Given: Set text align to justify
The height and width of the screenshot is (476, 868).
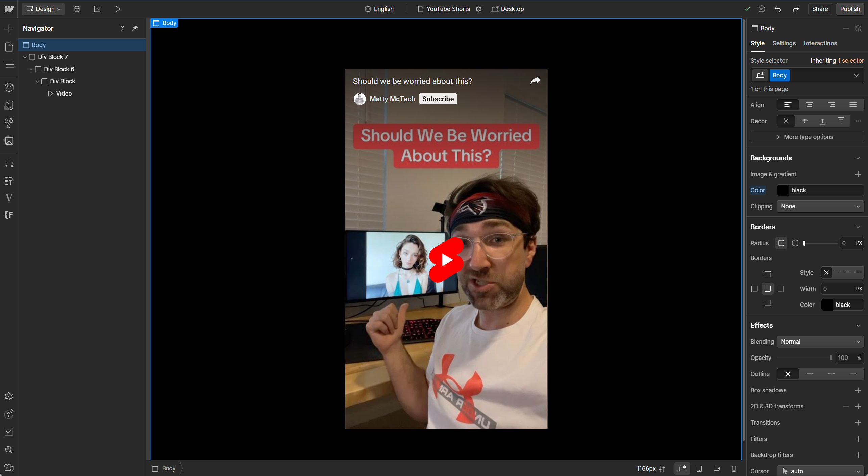Looking at the screenshot, I should tap(853, 105).
